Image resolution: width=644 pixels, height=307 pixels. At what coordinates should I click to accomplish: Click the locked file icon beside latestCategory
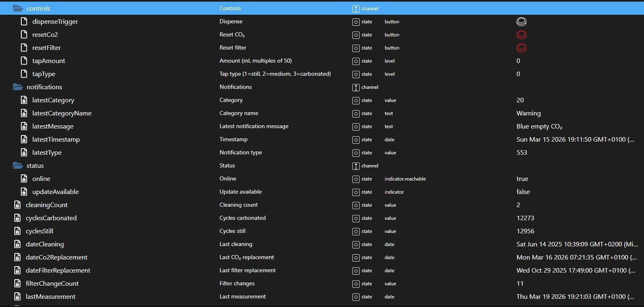click(x=24, y=100)
